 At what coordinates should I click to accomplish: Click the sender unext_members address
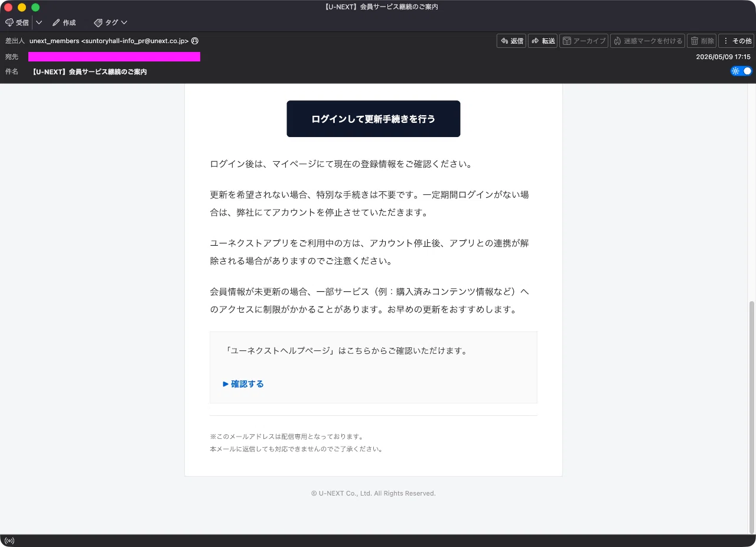(x=109, y=41)
